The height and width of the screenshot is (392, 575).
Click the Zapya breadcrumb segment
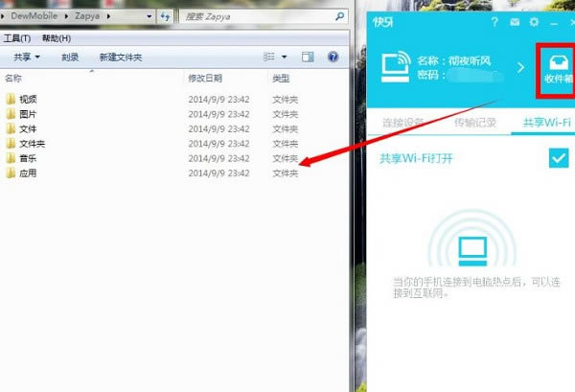point(87,16)
